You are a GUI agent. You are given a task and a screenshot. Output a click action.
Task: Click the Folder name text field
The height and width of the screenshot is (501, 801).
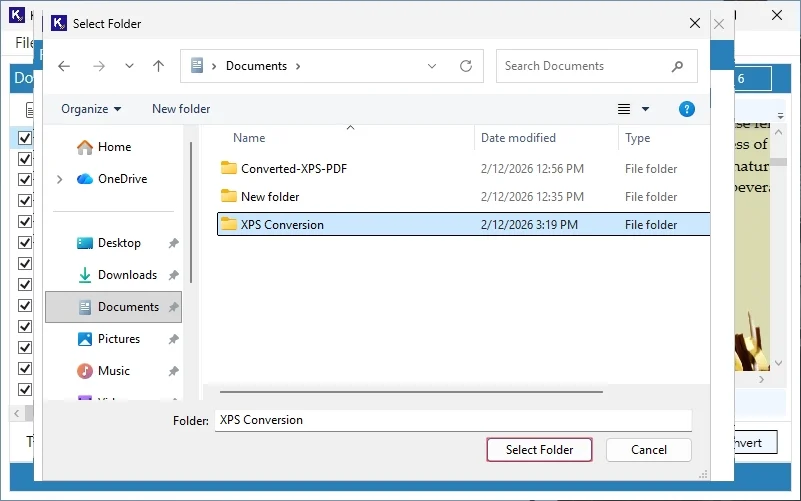(453, 420)
